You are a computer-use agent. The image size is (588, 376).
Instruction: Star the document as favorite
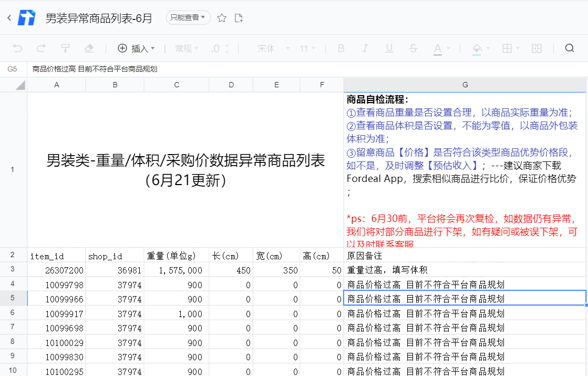[x=221, y=17]
